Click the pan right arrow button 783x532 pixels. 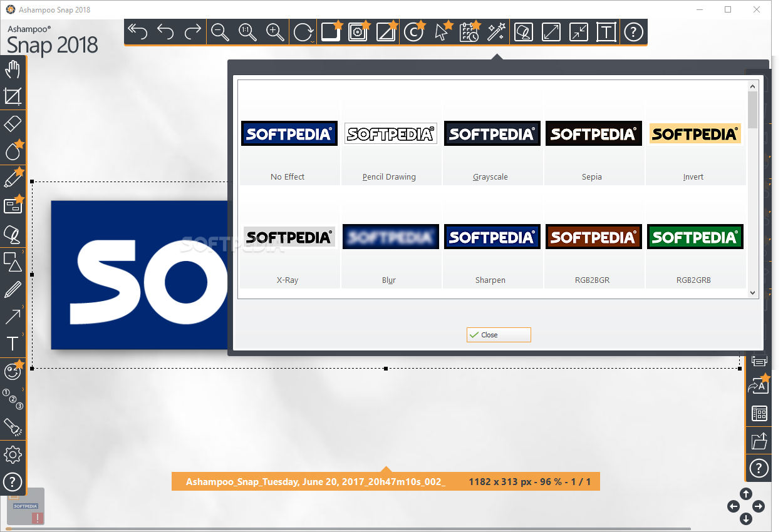coord(759,506)
